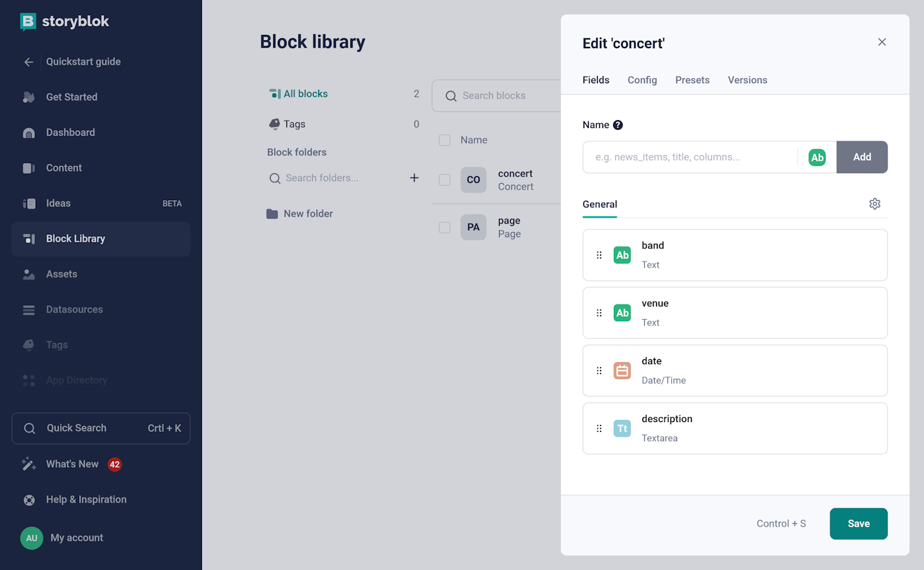Open the field type selector showing Ab
The image size is (924, 570).
tap(817, 157)
